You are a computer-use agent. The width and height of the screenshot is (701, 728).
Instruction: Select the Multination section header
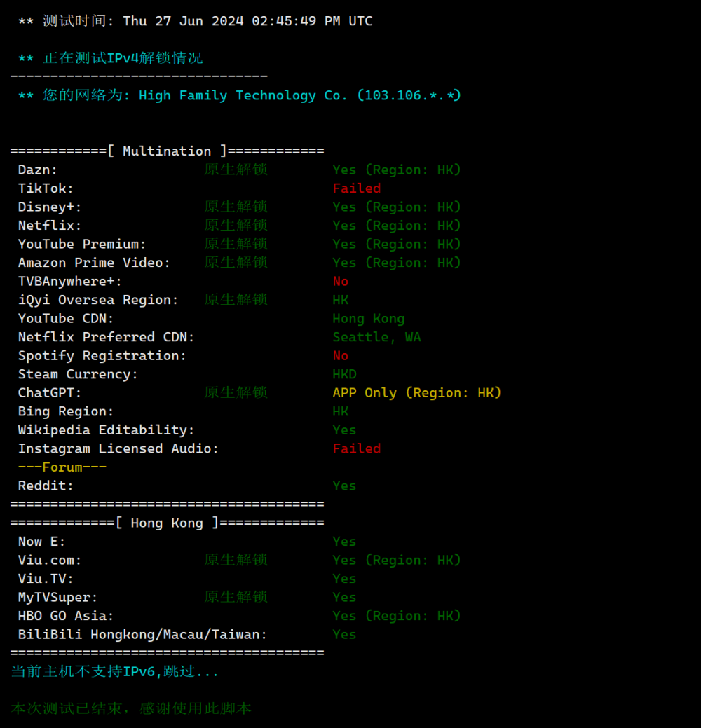(x=167, y=151)
